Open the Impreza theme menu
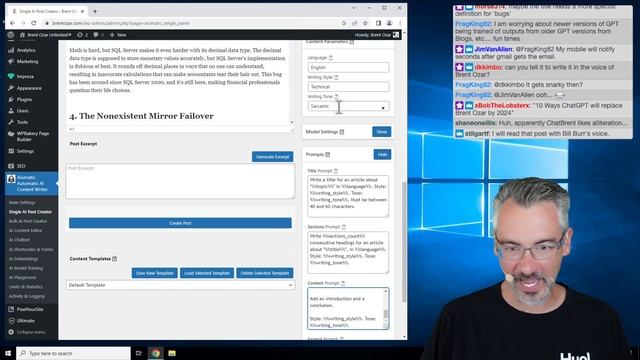The image size is (640, 360). tap(25, 76)
